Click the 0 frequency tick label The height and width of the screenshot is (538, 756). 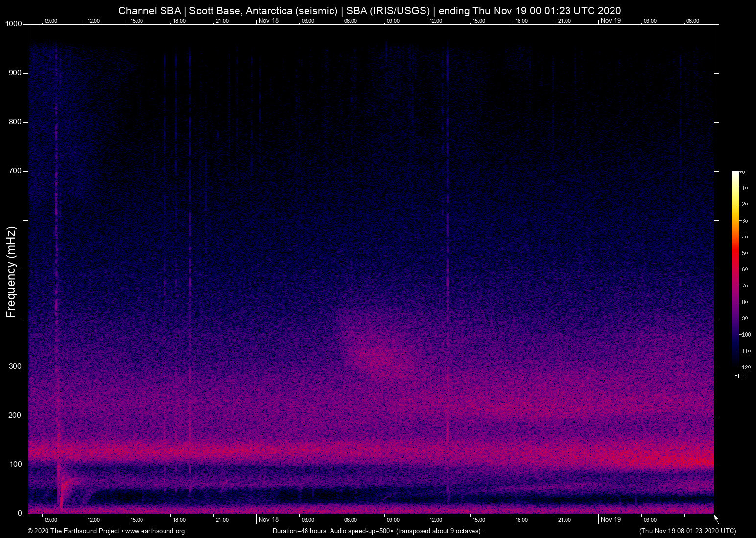(20, 514)
